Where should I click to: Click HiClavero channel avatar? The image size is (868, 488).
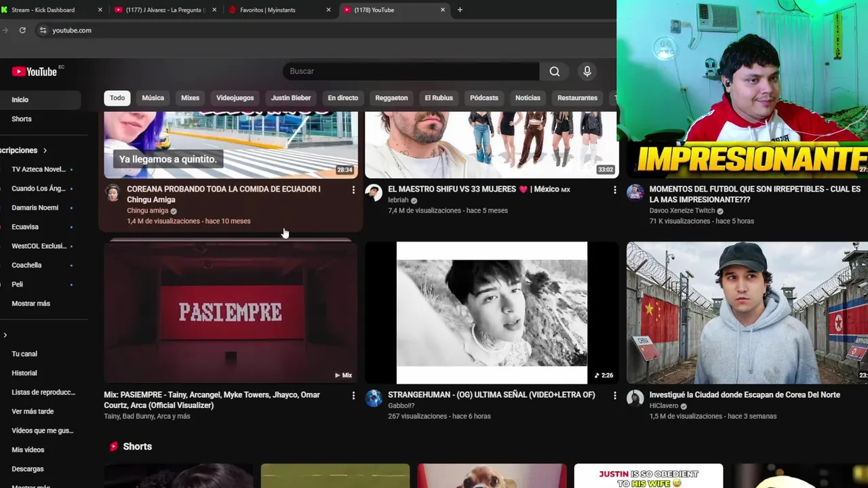click(x=635, y=398)
